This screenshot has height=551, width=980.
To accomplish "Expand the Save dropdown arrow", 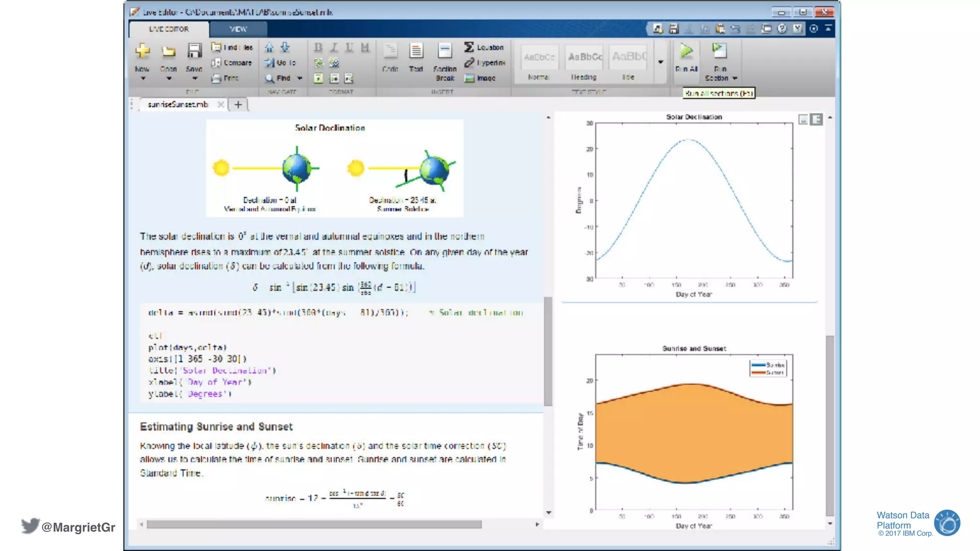I will [x=194, y=78].
